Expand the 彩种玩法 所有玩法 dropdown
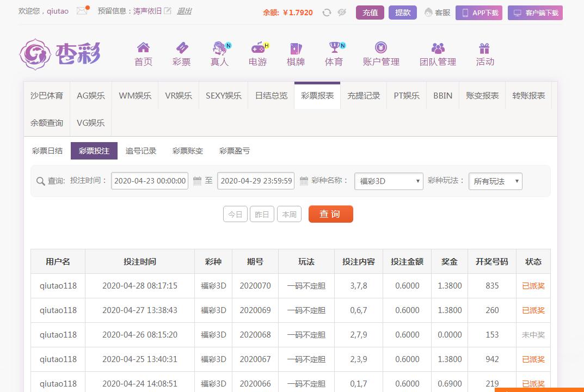 point(495,181)
